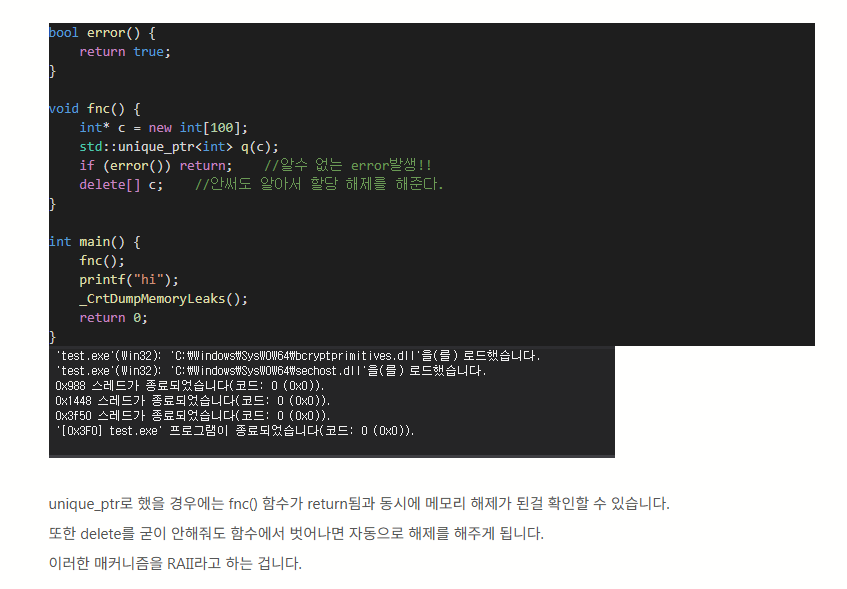Click the 'std::unique_ptr<int> q(c);' line

(179, 147)
